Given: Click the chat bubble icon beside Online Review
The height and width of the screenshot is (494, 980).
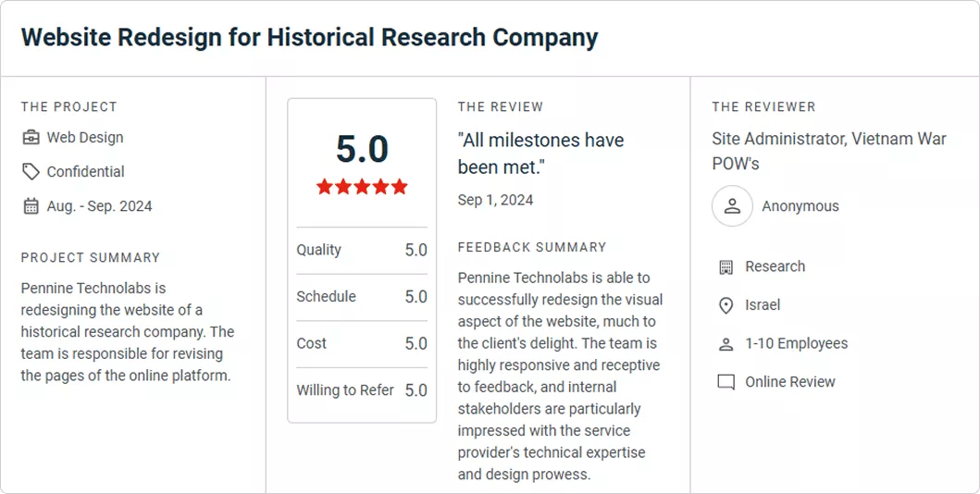Looking at the screenshot, I should coord(726,382).
